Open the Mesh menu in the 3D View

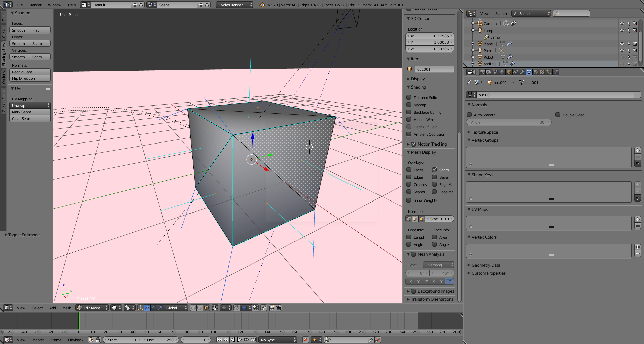coord(67,308)
